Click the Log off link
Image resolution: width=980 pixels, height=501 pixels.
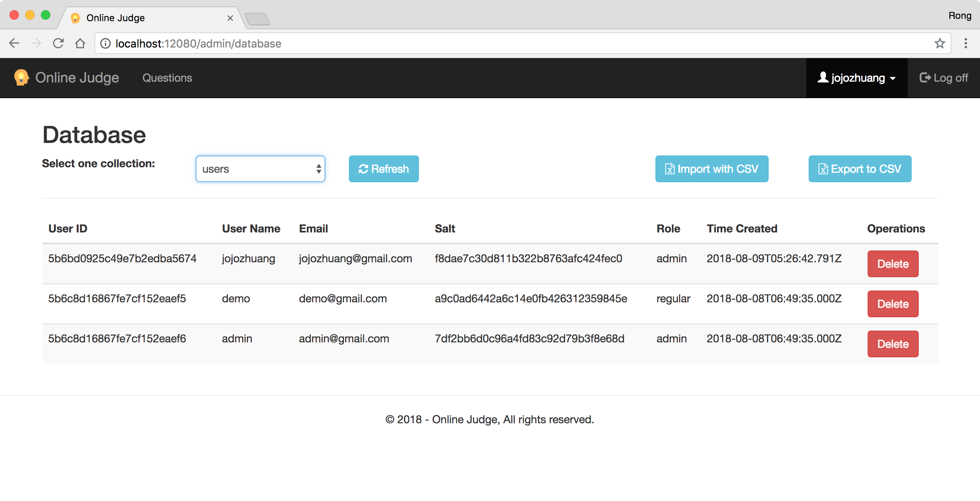click(x=944, y=78)
